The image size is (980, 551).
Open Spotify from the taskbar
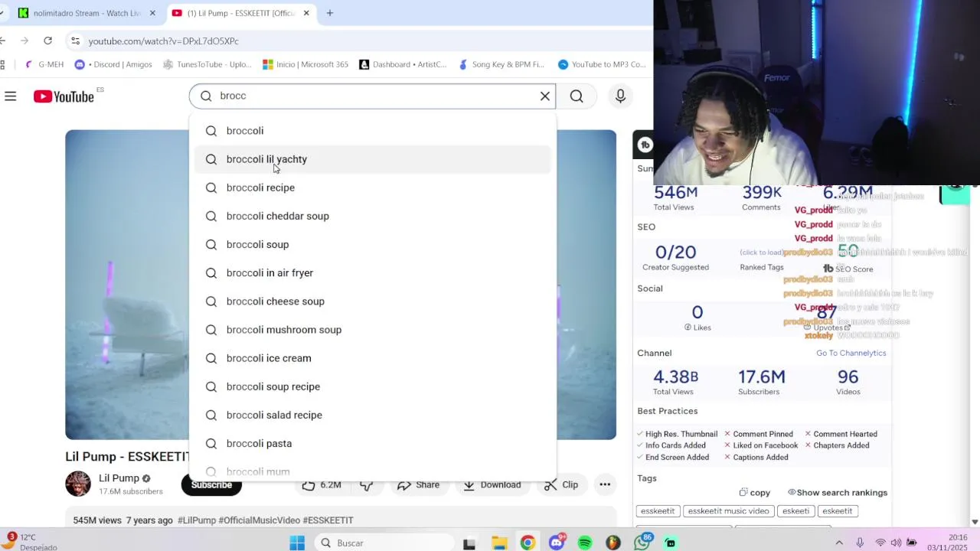point(585,543)
